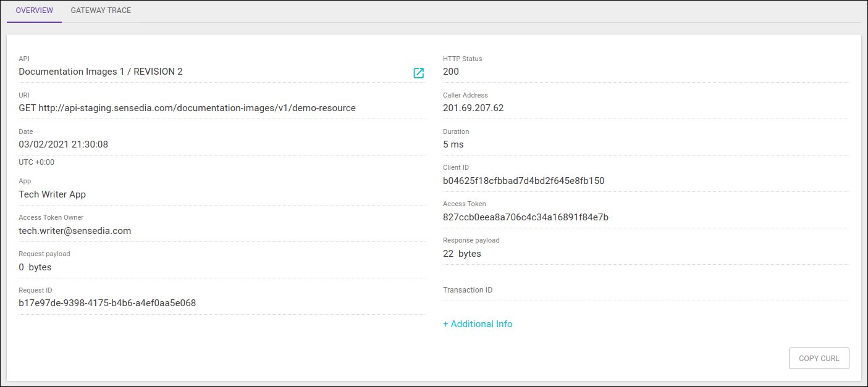Click the HTTP Status 200 value

coord(450,71)
